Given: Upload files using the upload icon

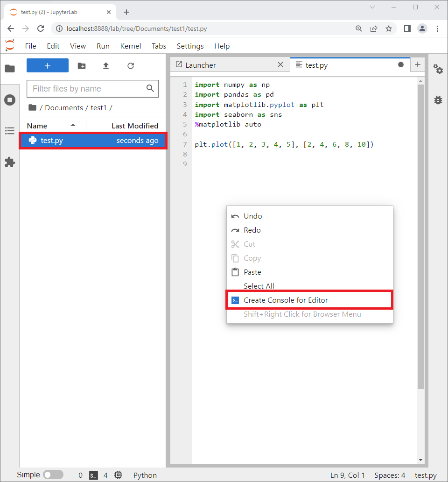Looking at the screenshot, I should (105, 65).
